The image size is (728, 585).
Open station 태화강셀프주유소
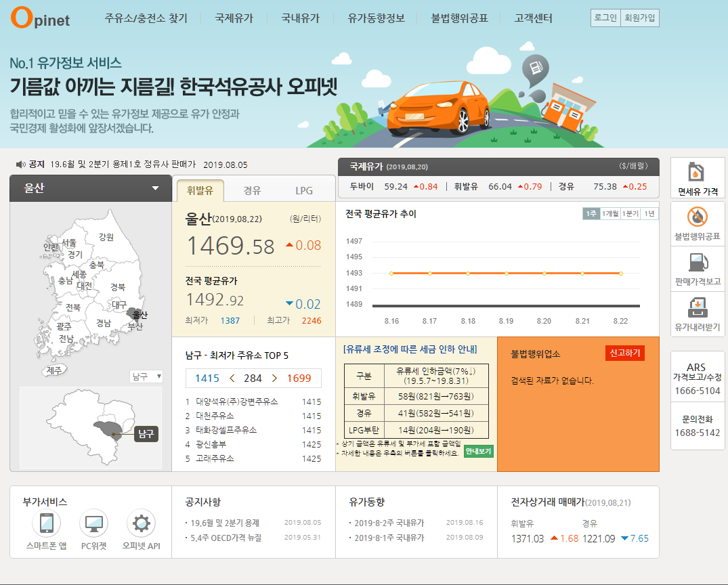coord(226,430)
